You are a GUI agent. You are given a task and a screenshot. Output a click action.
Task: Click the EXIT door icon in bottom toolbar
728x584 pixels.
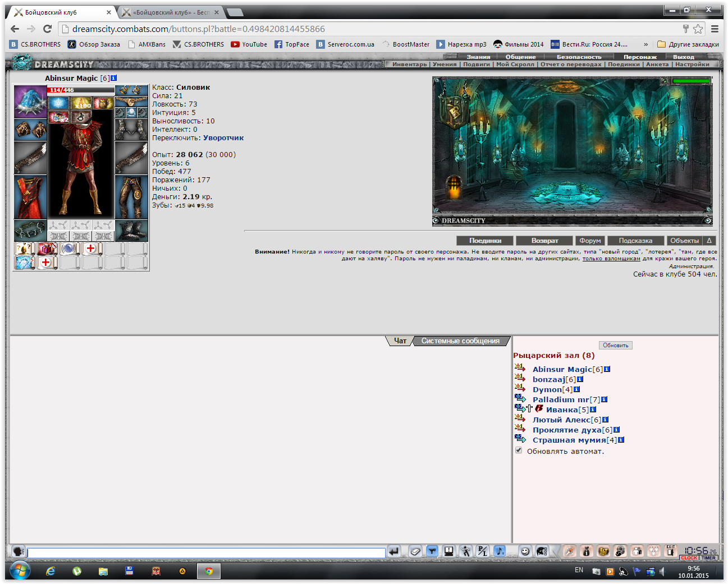point(670,551)
